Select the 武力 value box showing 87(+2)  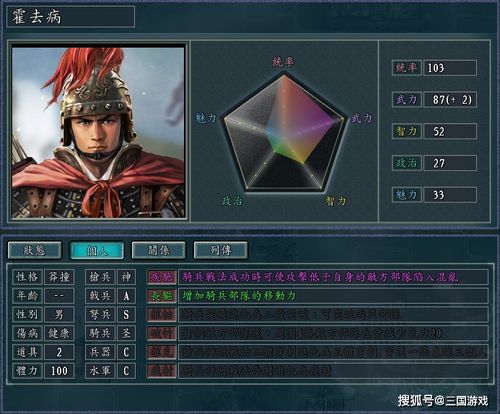click(450, 100)
